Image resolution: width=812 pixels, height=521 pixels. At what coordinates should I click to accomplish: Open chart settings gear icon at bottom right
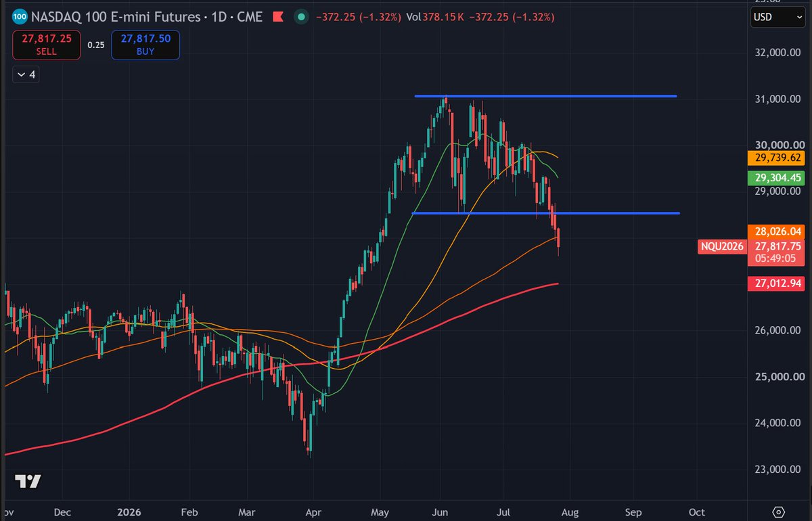(x=778, y=512)
